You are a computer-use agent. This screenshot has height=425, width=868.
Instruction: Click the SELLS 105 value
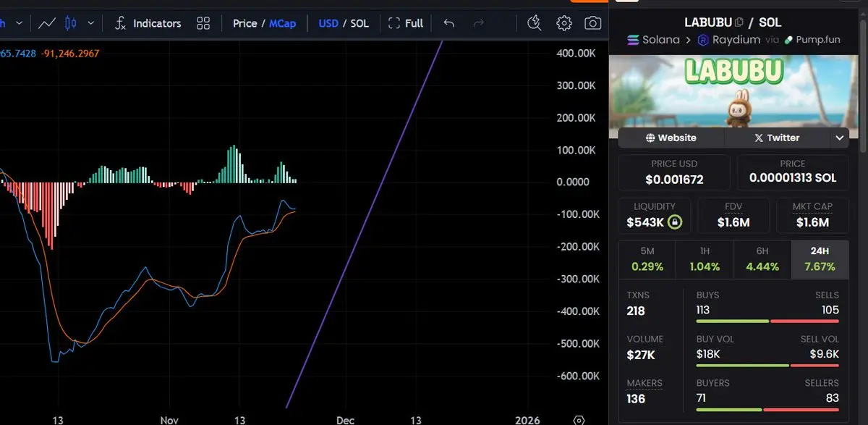coord(830,310)
